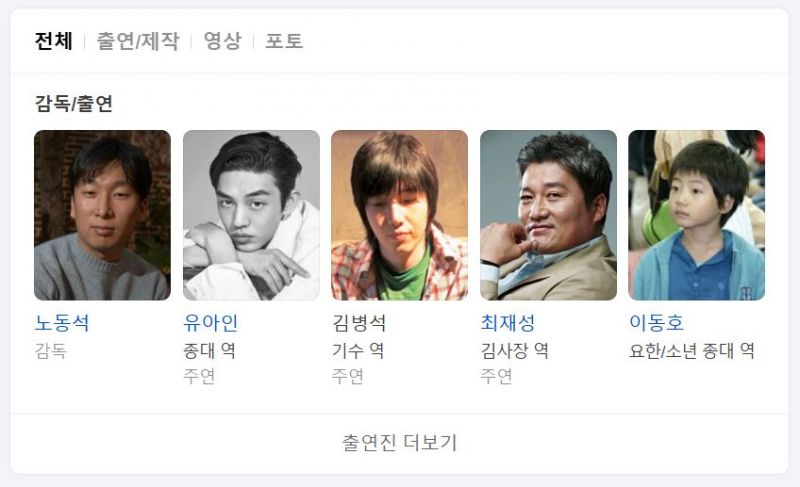The image size is (800, 487).
Task: Expand 출연진 더보기 to see more cast
Action: click(399, 443)
